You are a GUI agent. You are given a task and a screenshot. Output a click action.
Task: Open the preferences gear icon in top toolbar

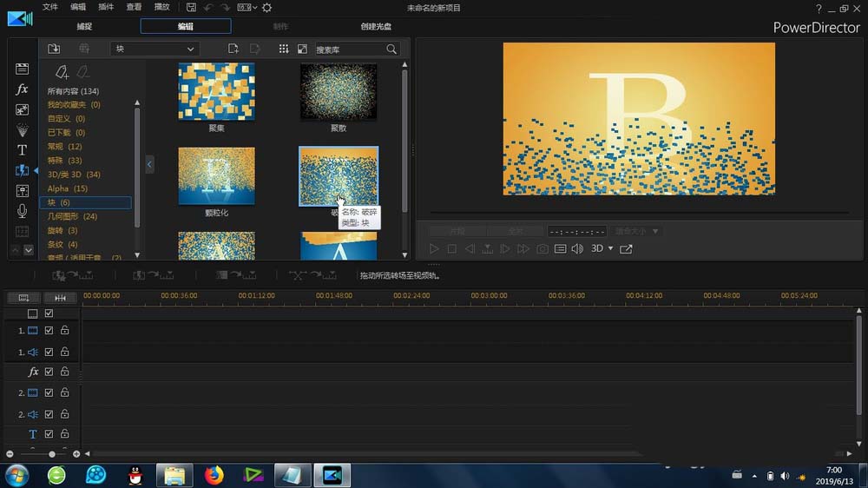pos(266,8)
